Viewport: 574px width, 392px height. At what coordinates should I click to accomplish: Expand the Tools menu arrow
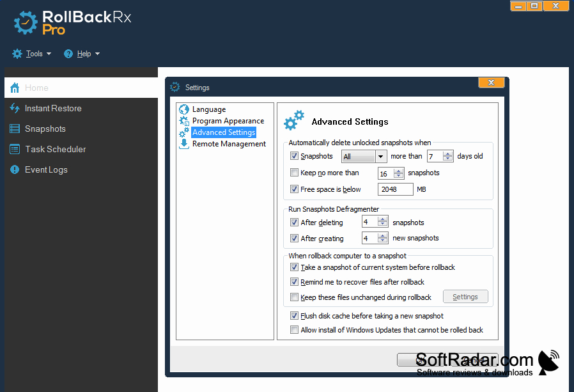(x=49, y=54)
